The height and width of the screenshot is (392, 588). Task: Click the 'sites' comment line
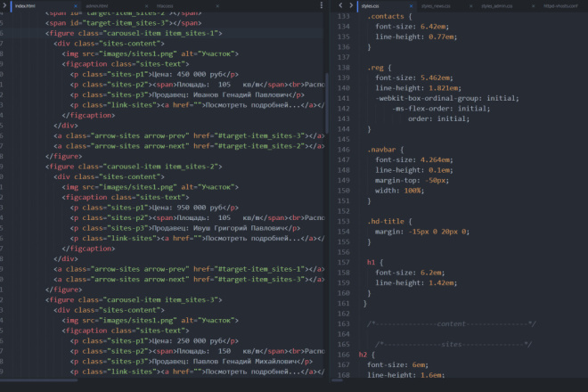click(453, 345)
